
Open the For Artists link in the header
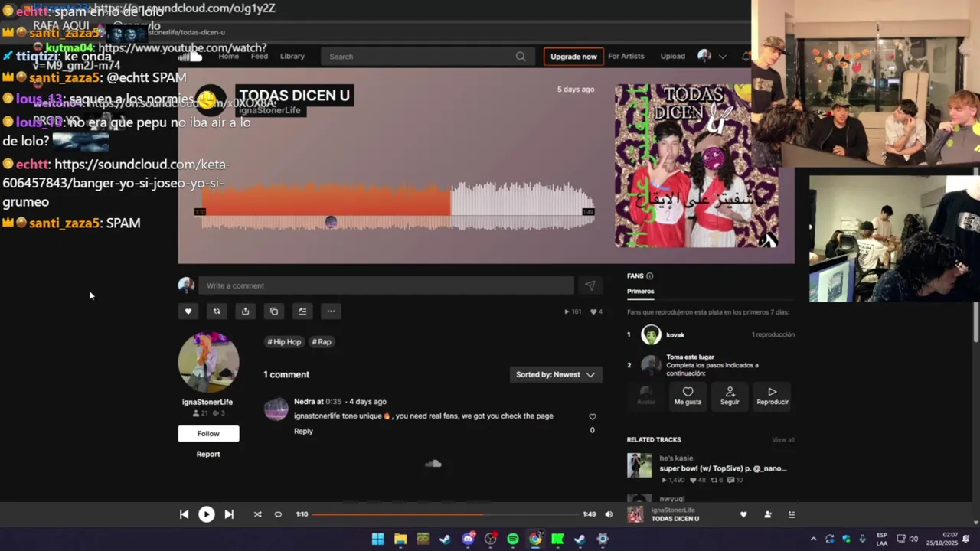pyautogui.click(x=626, y=57)
